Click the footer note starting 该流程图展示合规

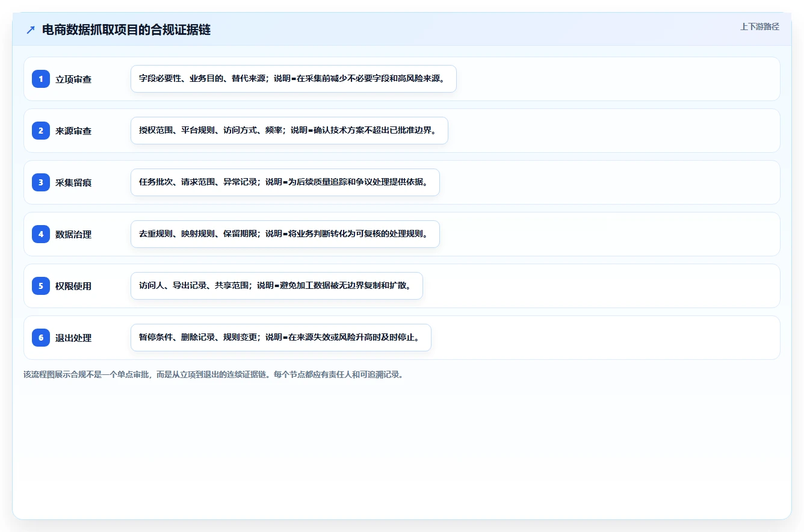tap(213, 374)
